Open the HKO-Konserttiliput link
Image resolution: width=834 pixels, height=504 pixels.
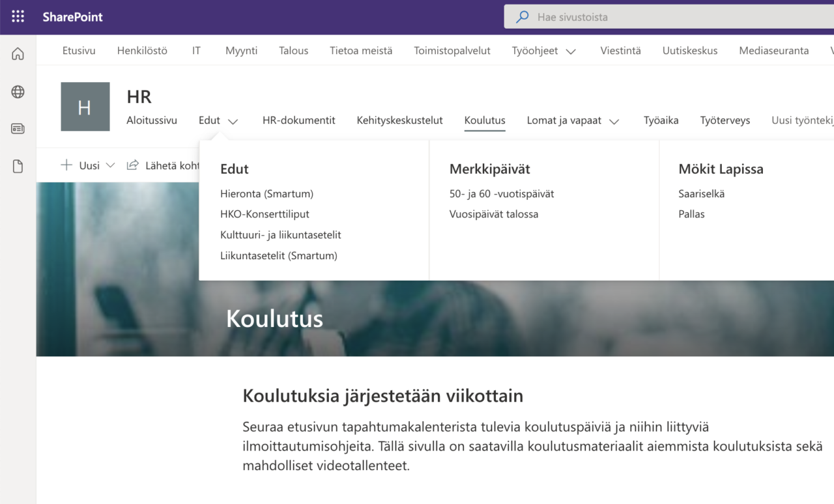[265, 214]
